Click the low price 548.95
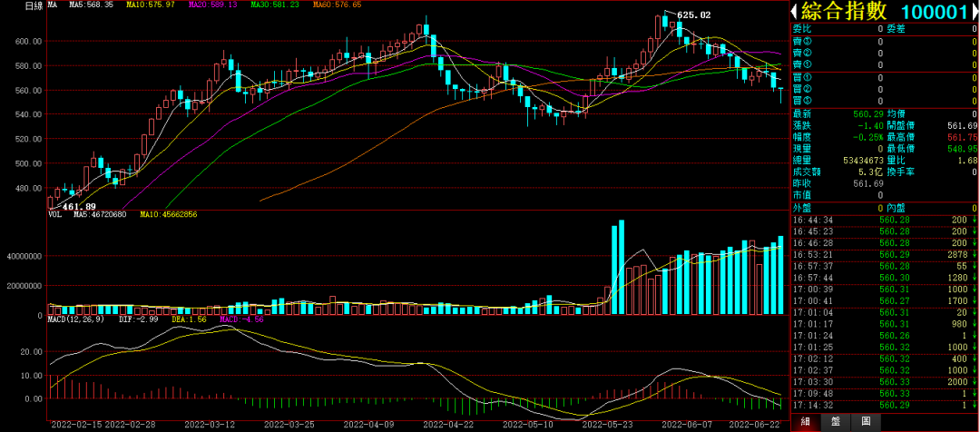 coord(961,149)
